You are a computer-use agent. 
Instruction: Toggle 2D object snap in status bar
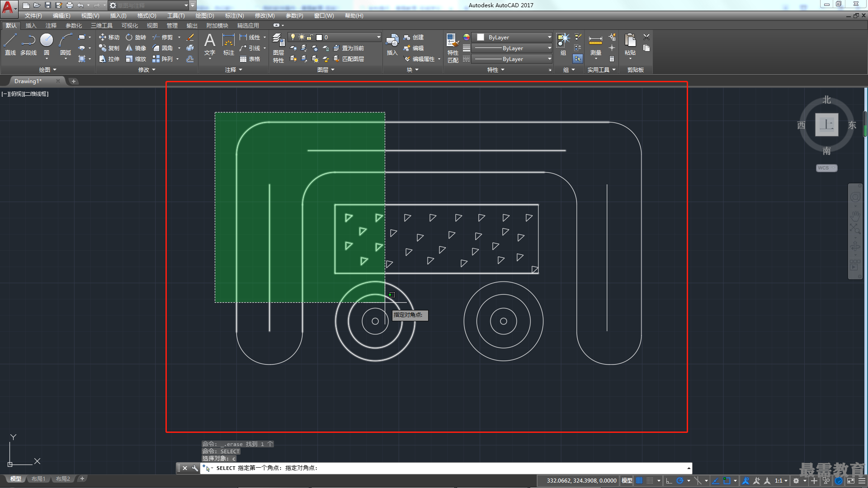coord(727,480)
